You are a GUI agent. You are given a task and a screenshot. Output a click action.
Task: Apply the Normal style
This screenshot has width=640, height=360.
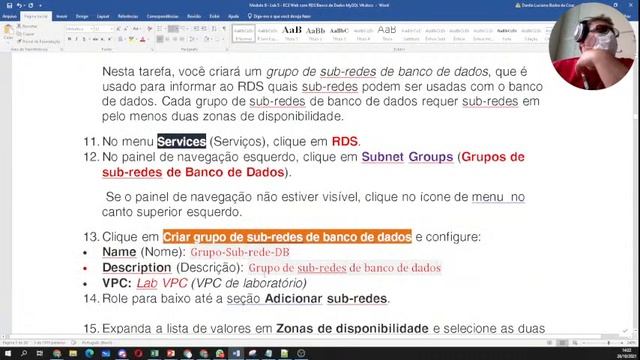(244, 33)
